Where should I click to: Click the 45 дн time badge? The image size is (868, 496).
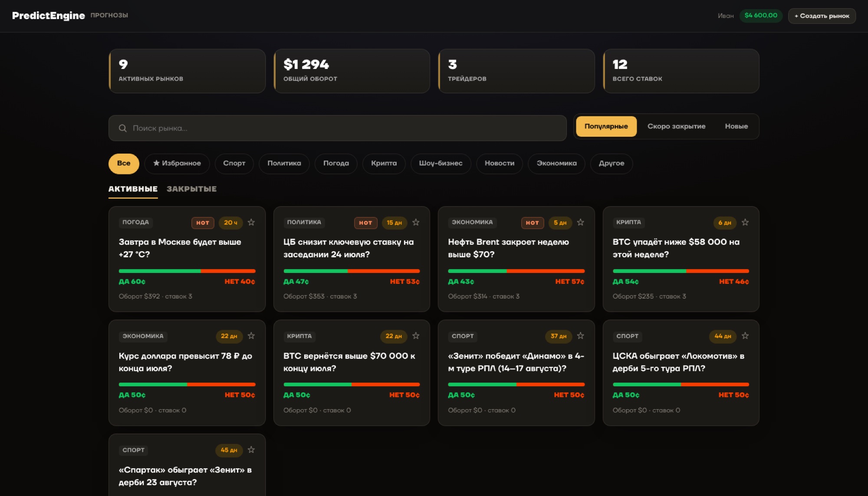(229, 450)
